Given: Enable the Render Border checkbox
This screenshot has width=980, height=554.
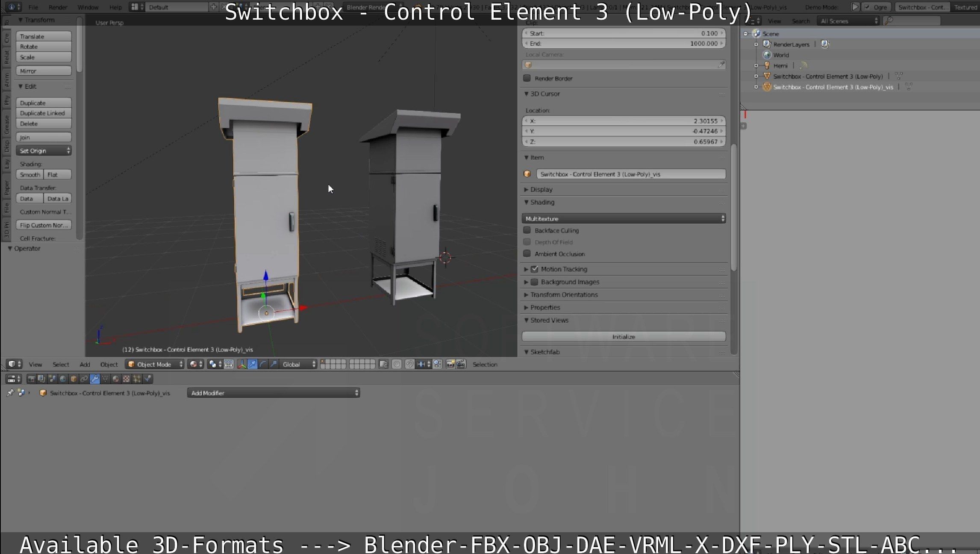Looking at the screenshot, I should 527,78.
